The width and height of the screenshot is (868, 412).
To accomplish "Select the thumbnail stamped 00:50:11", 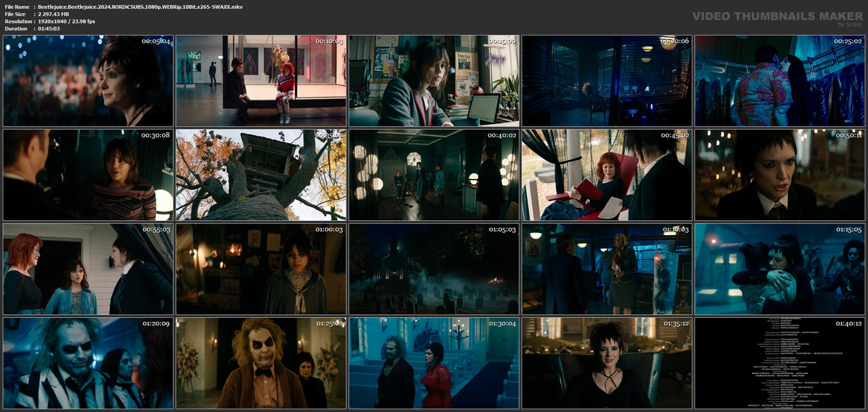I will 780,175.
